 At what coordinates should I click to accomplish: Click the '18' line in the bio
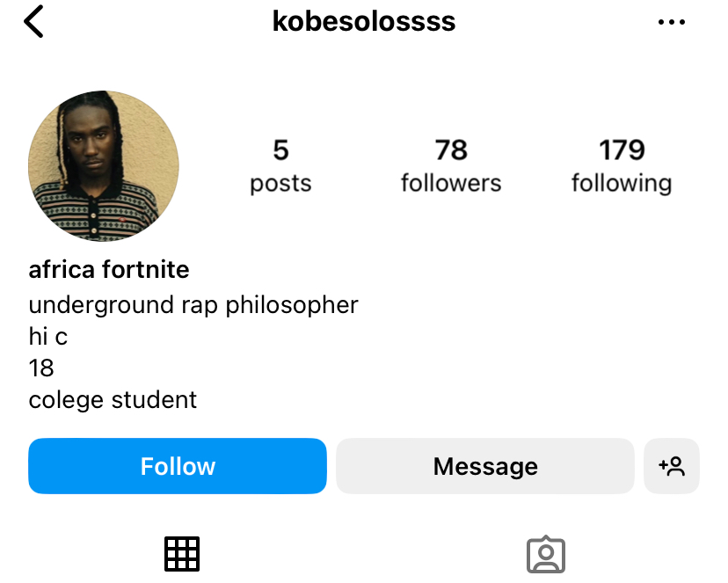(x=41, y=368)
